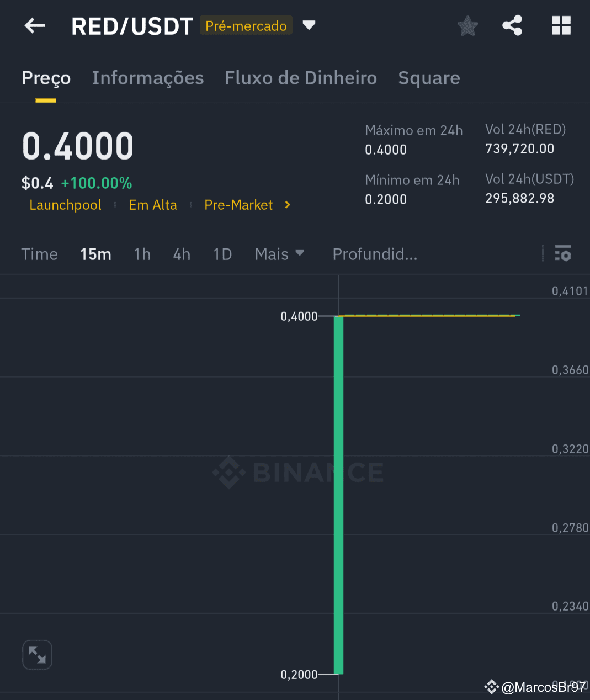590x700 pixels.
Task: Tap the Máximo em 24h value
Action: (x=386, y=150)
